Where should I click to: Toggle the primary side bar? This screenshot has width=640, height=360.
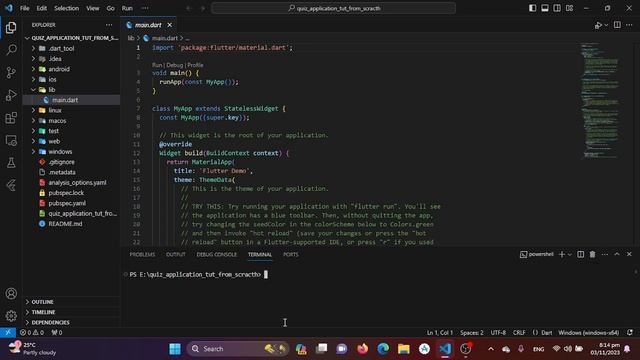pyautogui.click(x=532, y=8)
